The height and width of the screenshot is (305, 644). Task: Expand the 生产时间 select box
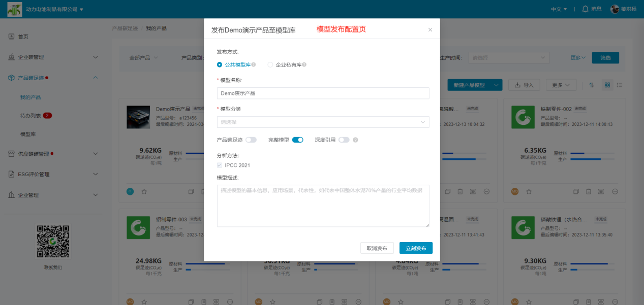coord(508,58)
